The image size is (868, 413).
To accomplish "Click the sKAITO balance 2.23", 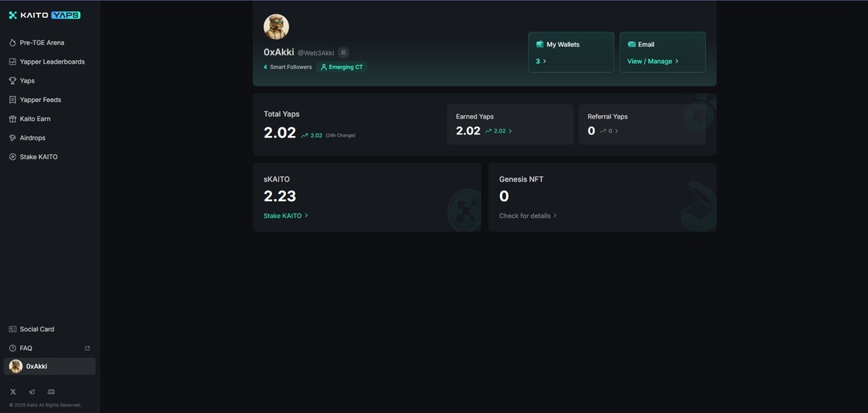I will tap(280, 196).
